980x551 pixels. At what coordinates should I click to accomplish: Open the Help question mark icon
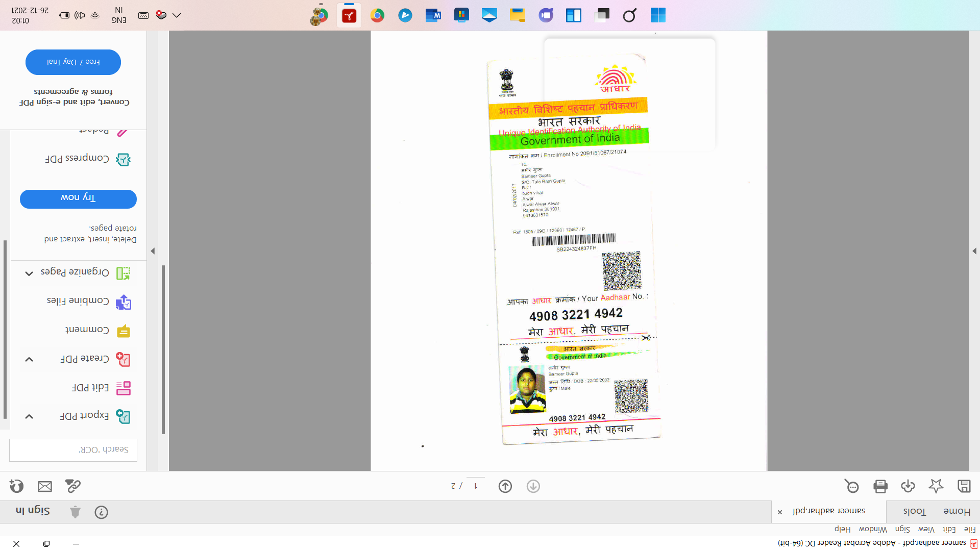(x=101, y=512)
